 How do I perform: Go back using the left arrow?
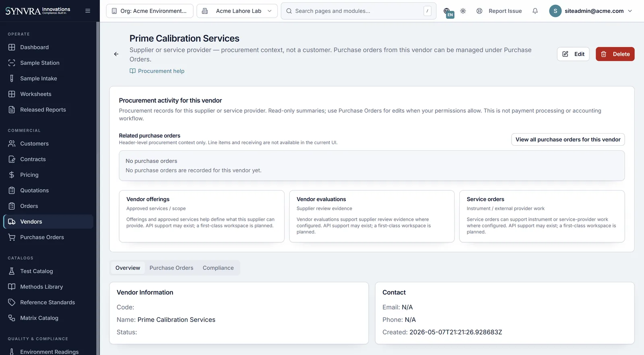116,54
